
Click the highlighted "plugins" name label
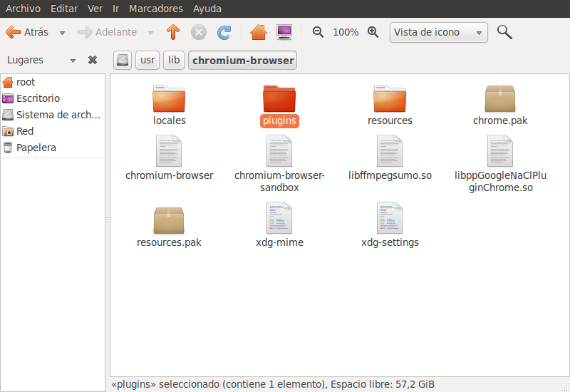click(279, 120)
